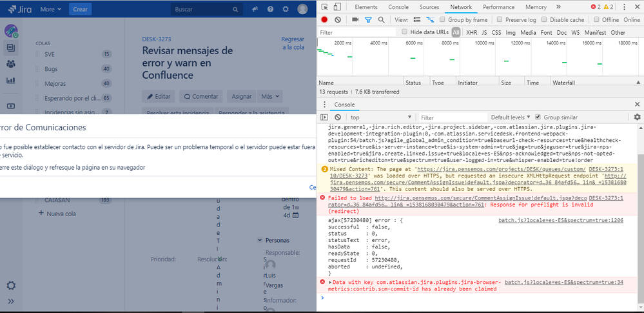Open the Default levels dropdown
644x313 pixels.
pyautogui.click(x=511, y=117)
